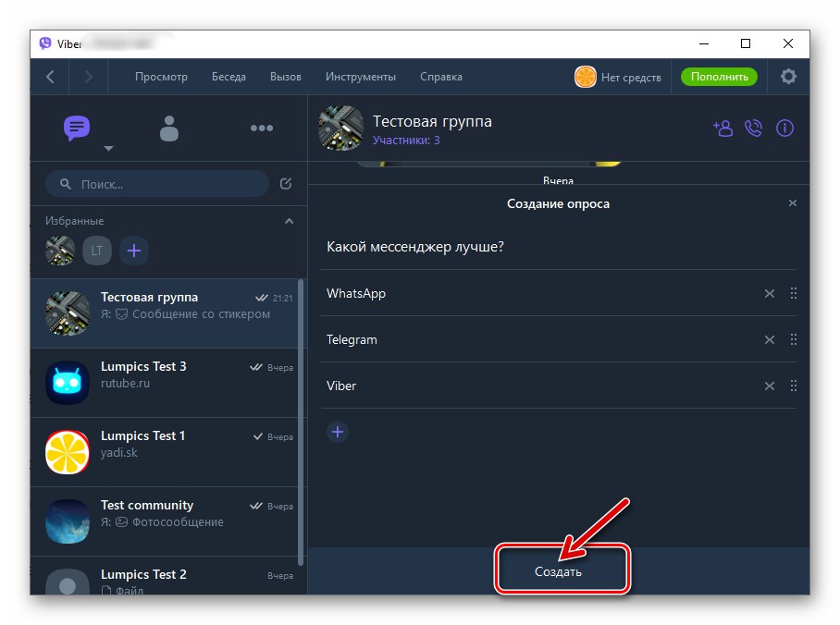Click the Участники: 3 link
Viewport: 840px width, 625px height.
[406, 141]
